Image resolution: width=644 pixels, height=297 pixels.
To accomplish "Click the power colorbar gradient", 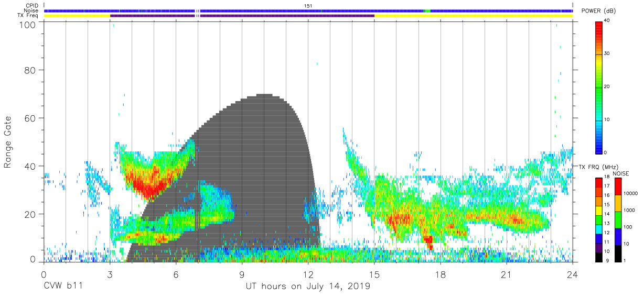I will (599, 87).
